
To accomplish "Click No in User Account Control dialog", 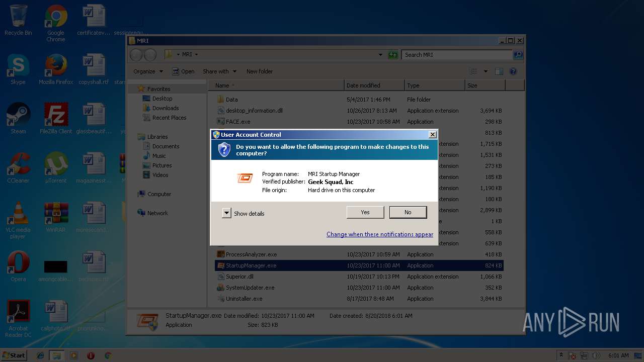I will (408, 212).
